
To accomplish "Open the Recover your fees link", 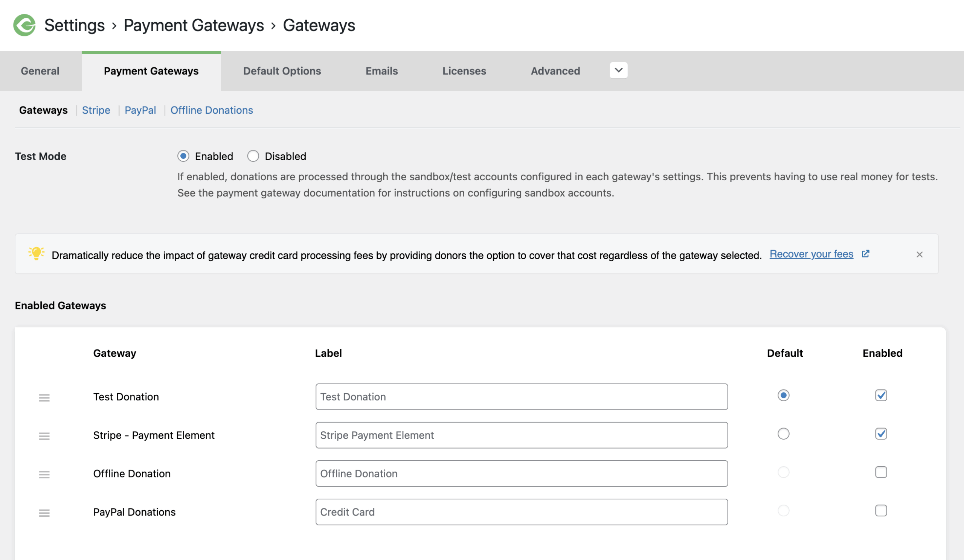I will tap(811, 254).
